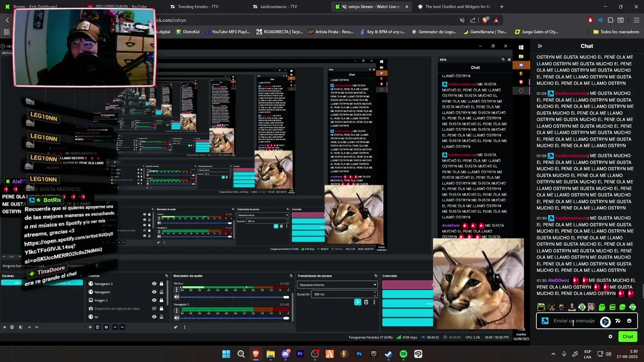644x362 pixels.
Task: Show the Dispositivo de captura de video source
Action: pyautogui.click(x=154, y=308)
